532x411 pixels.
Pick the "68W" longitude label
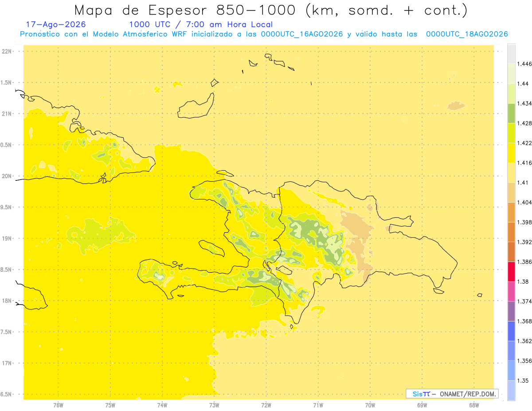474,405
